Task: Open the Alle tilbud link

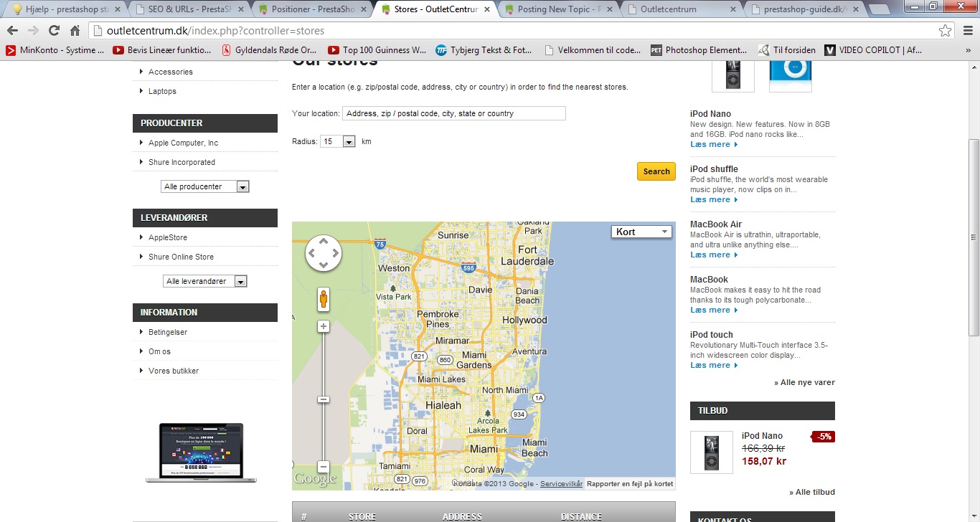Action: [x=812, y=492]
